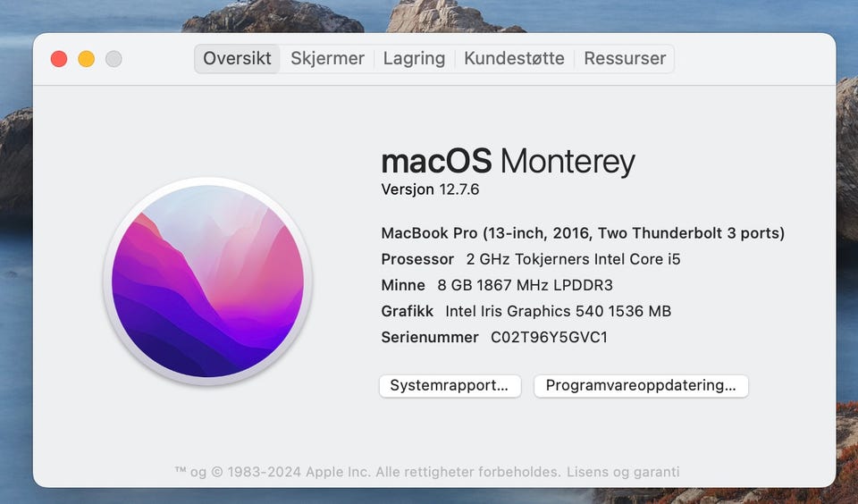Click the macOS Monterey heading
This screenshot has width=858, height=504.
pos(508,162)
